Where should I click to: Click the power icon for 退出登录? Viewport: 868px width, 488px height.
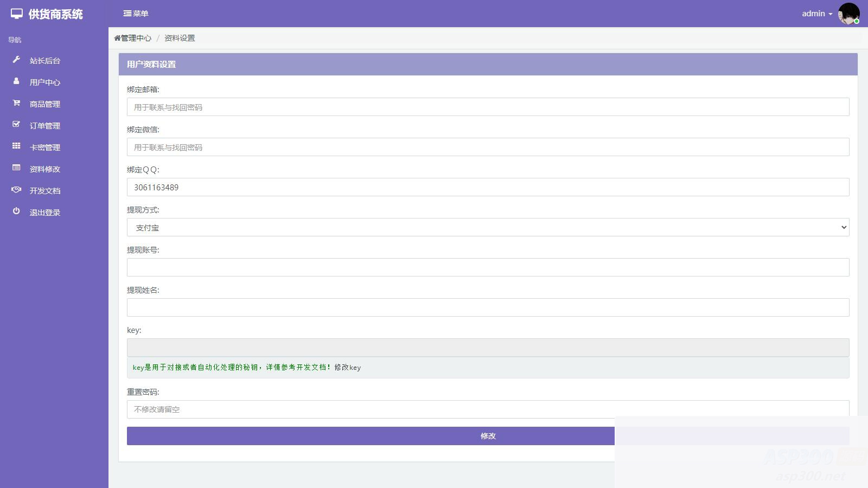pyautogui.click(x=16, y=211)
